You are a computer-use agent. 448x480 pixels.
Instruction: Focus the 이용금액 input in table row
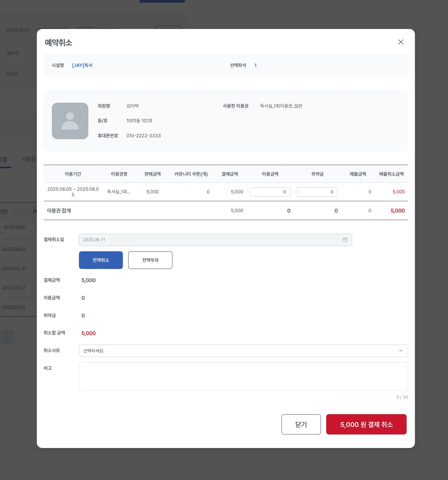(x=270, y=192)
